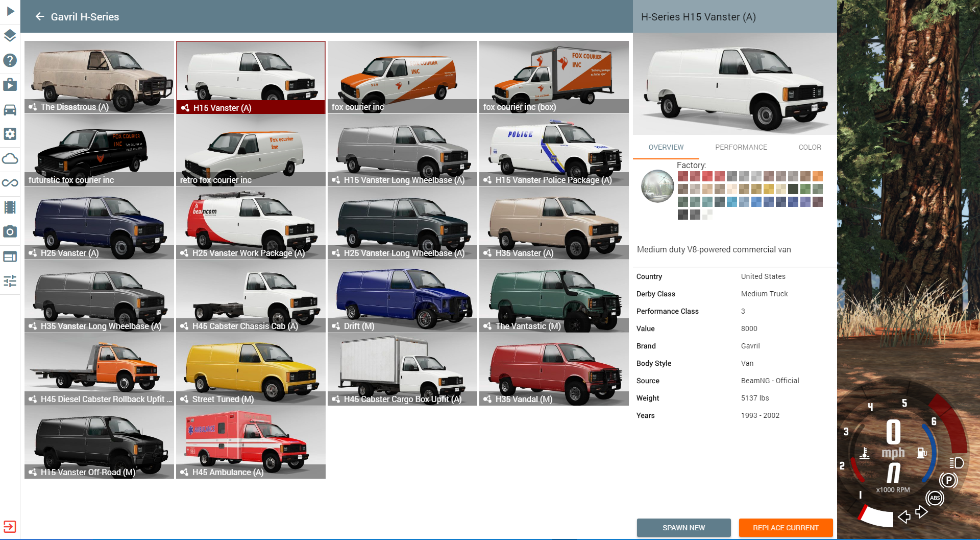Select fox courier inc (box) truck
Screen dimensions: 980x540
click(554, 77)
